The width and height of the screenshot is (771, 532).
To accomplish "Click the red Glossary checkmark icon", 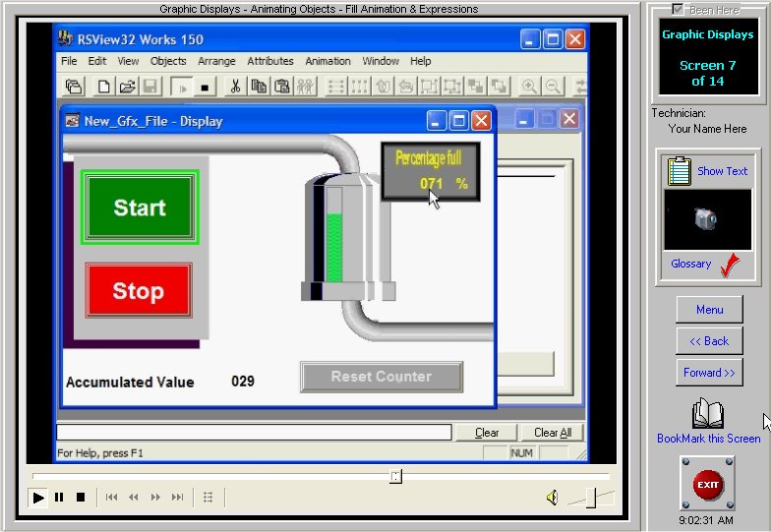I will point(730,266).
